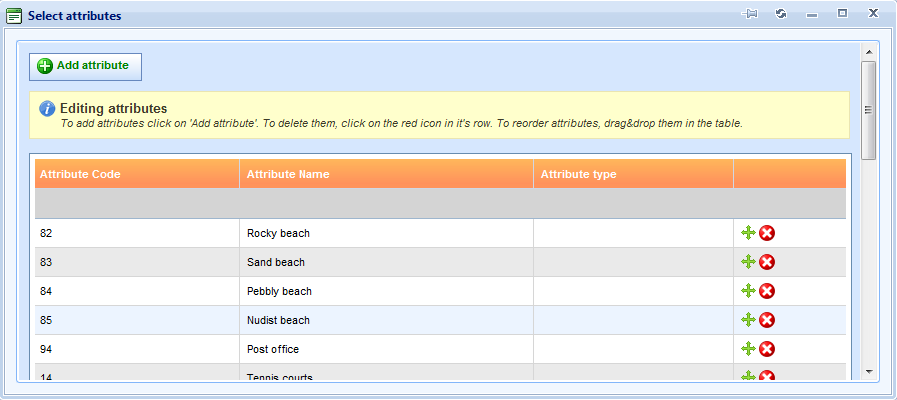This screenshot has width=897, height=400.
Task: Click the Attribute Code column header
Action: (137, 173)
